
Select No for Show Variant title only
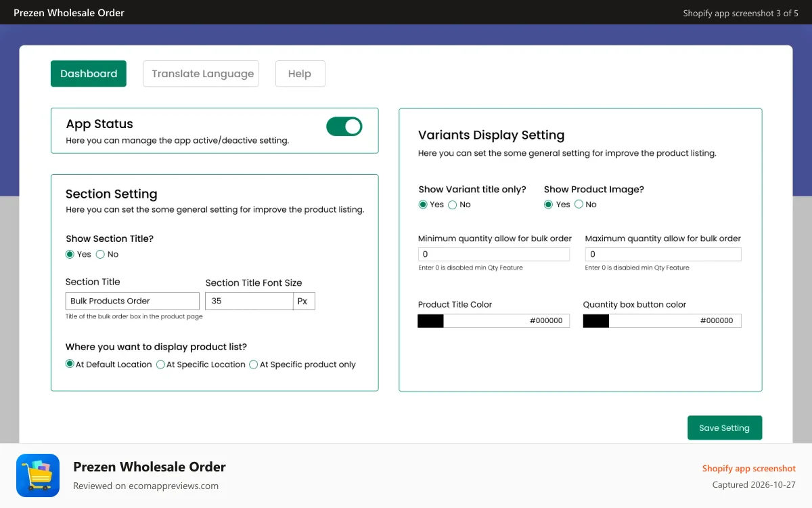[453, 205]
